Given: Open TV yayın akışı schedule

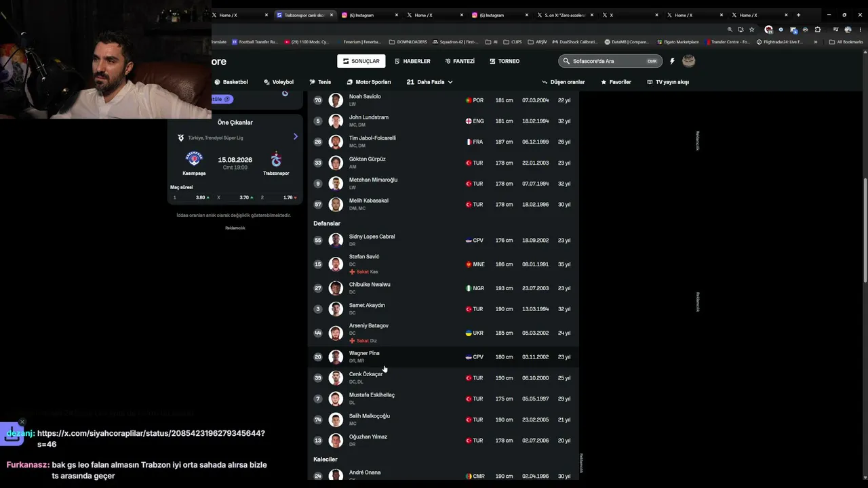Looking at the screenshot, I should pyautogui.click(x=668, y=82).
